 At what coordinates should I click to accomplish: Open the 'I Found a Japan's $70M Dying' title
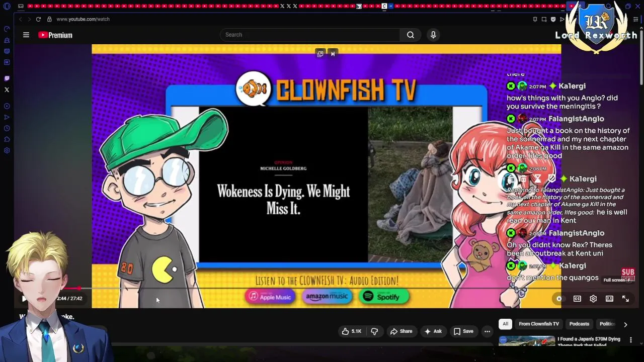coord(589,342)
